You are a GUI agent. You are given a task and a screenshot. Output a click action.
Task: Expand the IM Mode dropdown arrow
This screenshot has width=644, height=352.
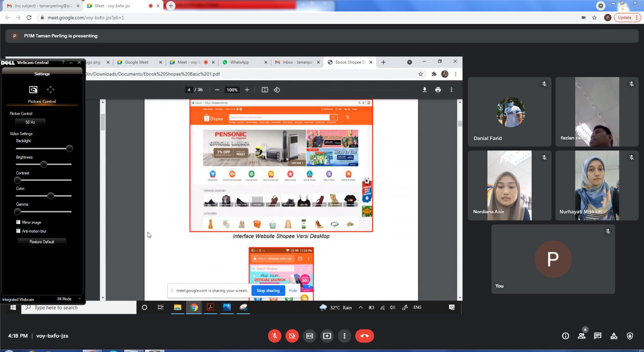pyautogui.click(x=80, y=299)
